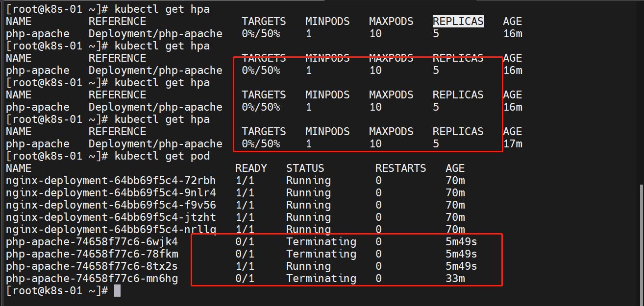The width and height of the screenshot is (644, 306).
Task: Click 70m age of pod 9nlr4
Action: [455, 193]
